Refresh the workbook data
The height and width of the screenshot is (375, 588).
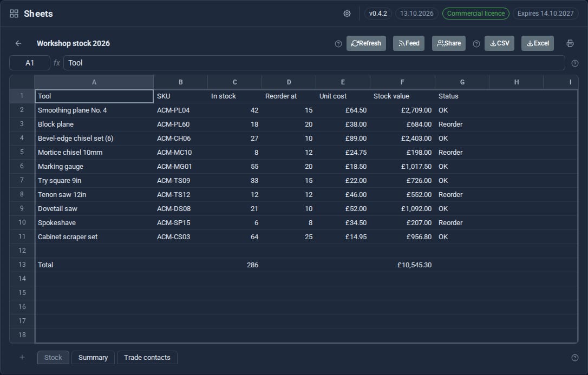366,43
